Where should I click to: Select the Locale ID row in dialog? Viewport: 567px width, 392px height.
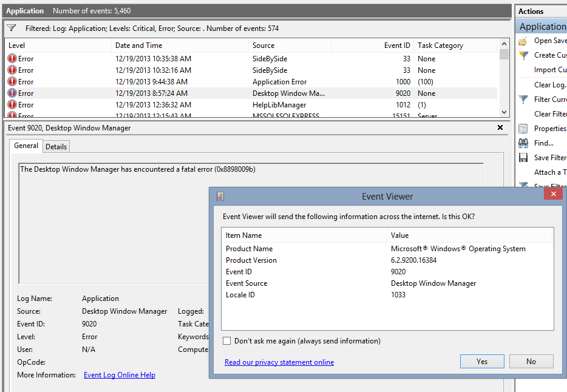(x=387, y=295)
